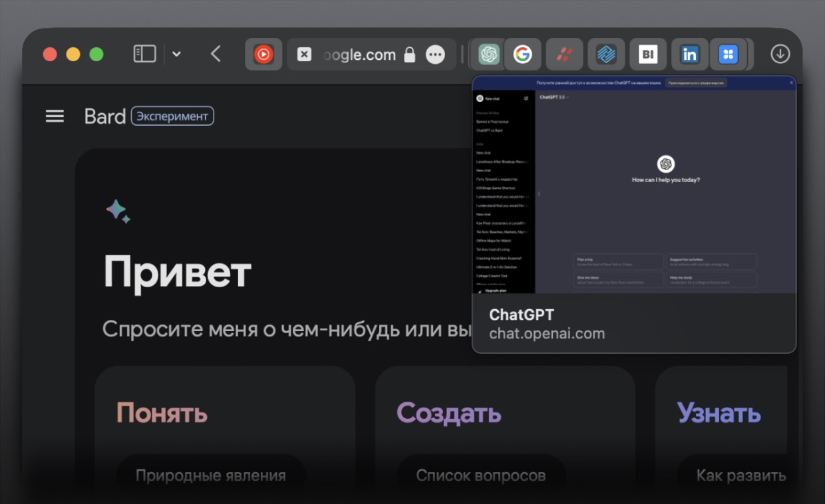This screenshot has width=825, height=504.
Task: Switch to the Google pinned tab
Action: (x=523, y=55)
